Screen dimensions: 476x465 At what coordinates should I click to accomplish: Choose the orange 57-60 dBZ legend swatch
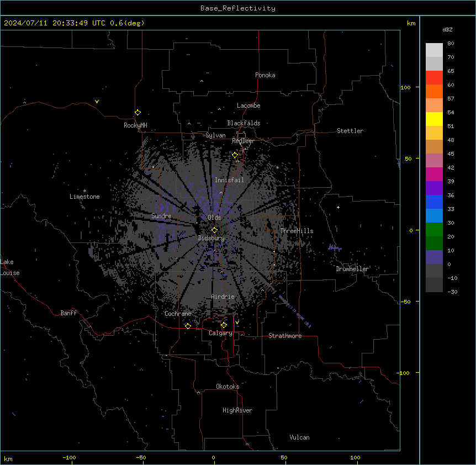[x=434, y=91]
